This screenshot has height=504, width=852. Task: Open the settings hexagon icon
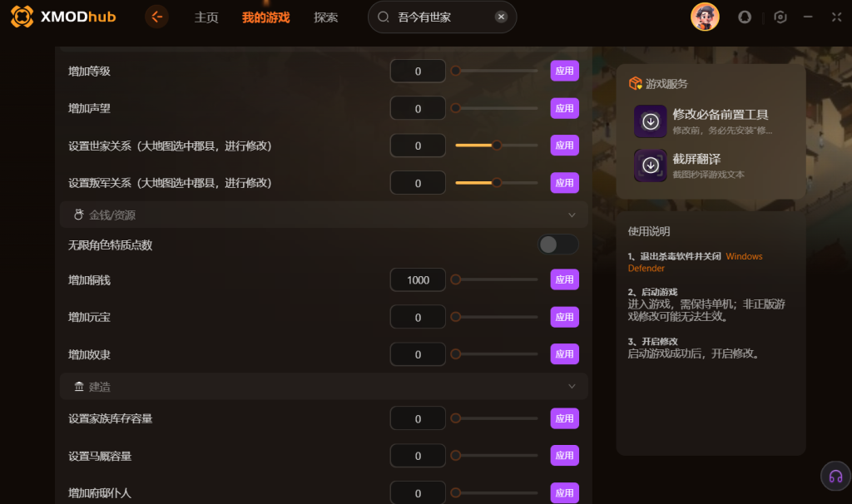(780, 17)
